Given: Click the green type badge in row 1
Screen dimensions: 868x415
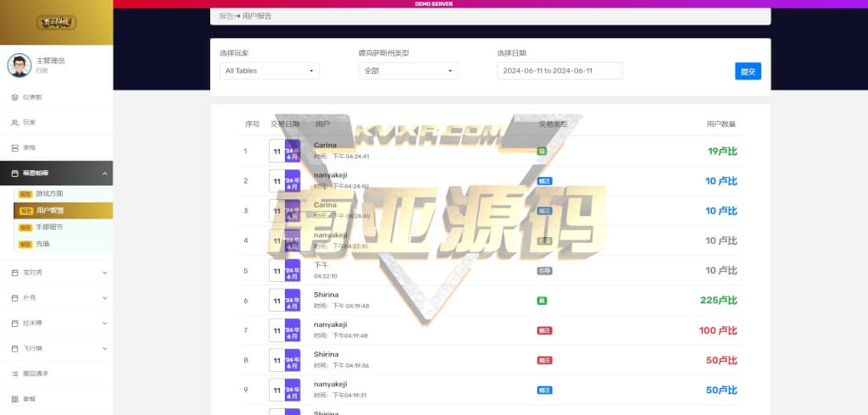Looking at the screenshot, I should click(x=542, y=151).
